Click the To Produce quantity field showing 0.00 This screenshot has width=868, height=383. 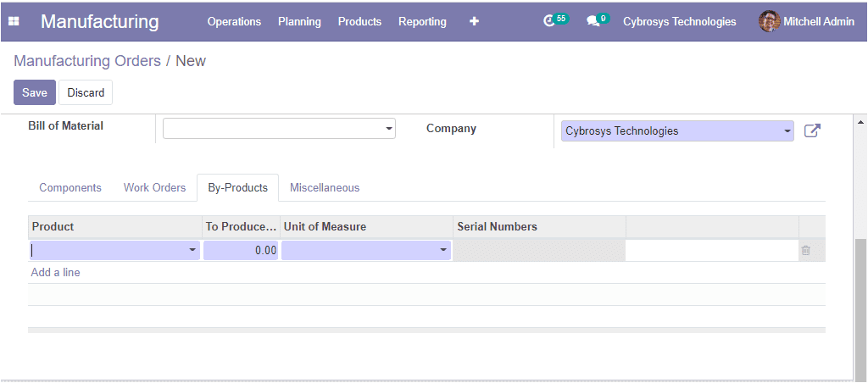click(x=241, y=250)
